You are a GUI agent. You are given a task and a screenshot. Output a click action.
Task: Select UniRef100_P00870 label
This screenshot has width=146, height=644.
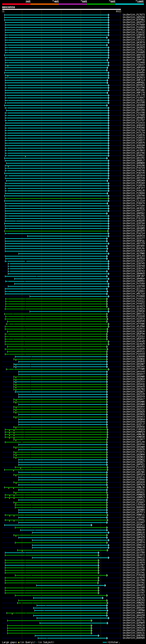coord(134,618)
